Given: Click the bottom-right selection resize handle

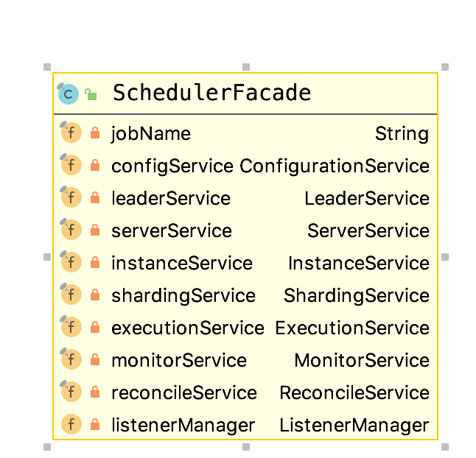Looking at the screenshot, I should [444, 446].
